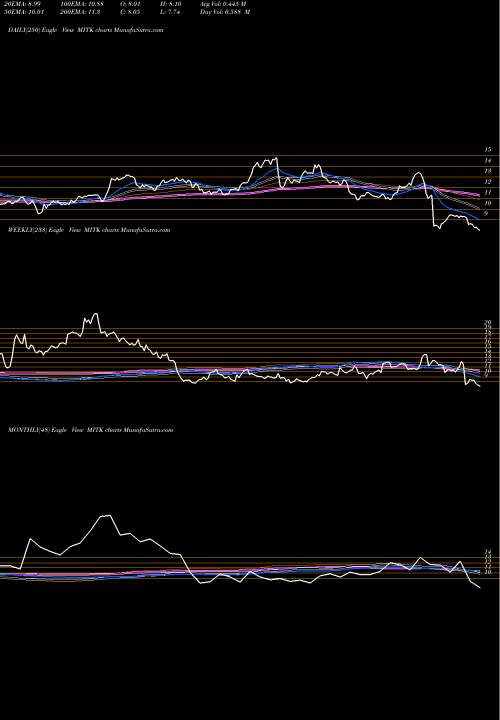Click the 50EMA: 10.01 value

25,12
